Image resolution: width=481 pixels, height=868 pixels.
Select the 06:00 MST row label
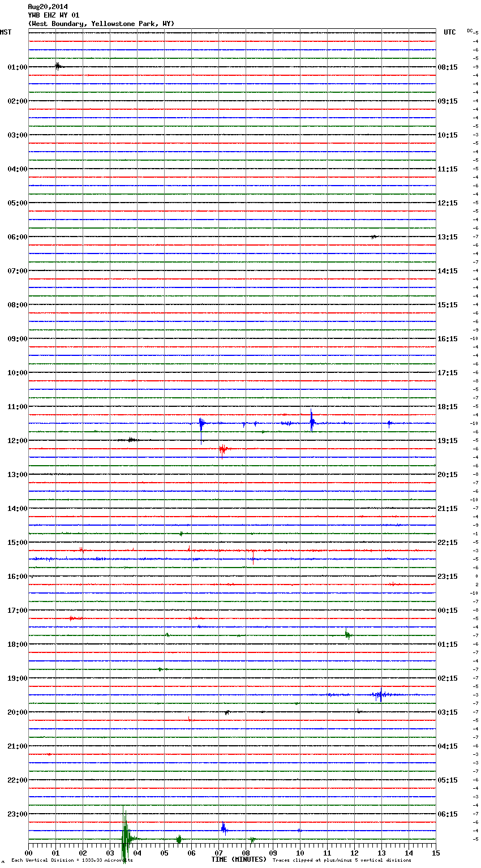18,237
